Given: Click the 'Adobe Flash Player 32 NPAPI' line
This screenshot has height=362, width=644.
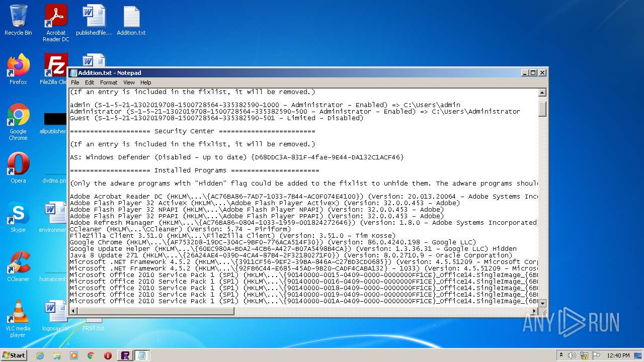Looking at the screenshot, I should click(257, 210).
